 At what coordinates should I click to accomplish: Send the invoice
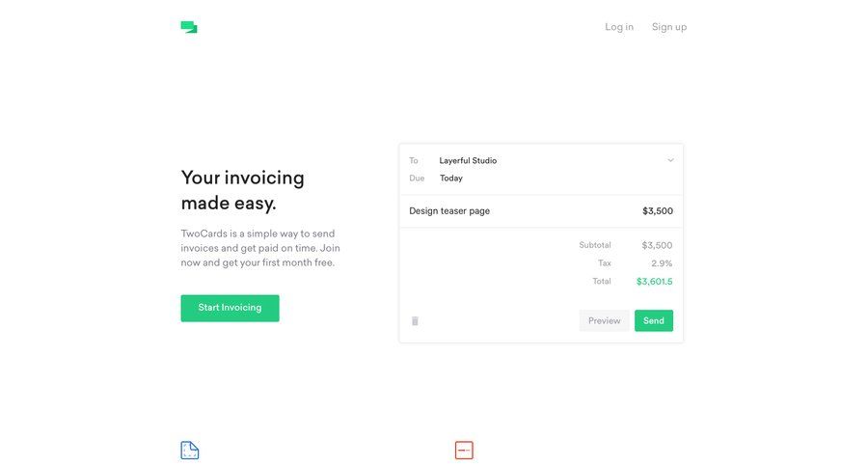654,320
